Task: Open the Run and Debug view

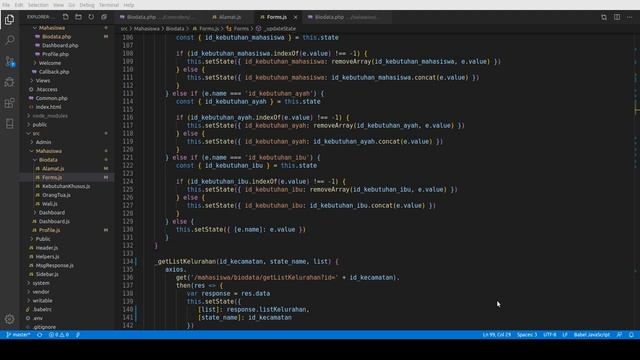Action: [9, 82]
